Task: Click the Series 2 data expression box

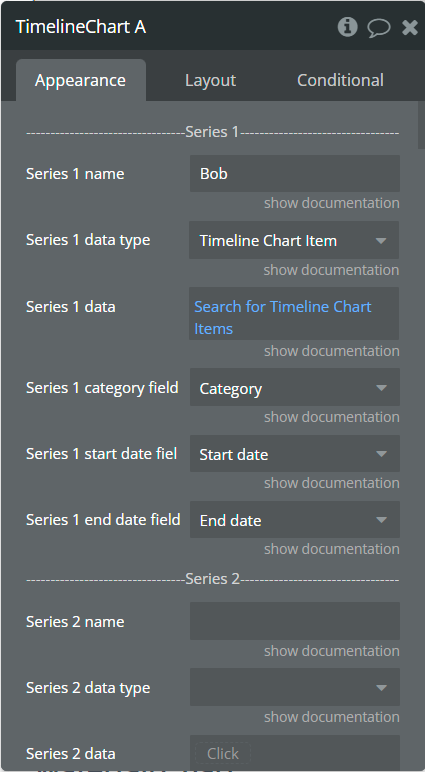Action: pyautogui.click(x=294, y=753)
